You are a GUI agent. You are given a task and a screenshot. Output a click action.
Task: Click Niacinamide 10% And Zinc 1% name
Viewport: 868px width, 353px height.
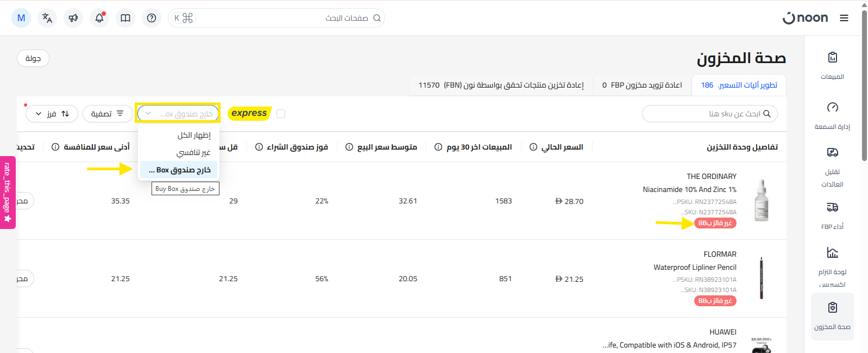coord(690,189)
